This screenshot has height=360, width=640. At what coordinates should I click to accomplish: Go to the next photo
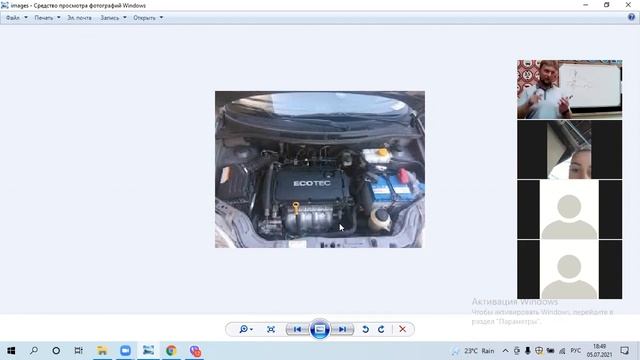coord(342,329)
